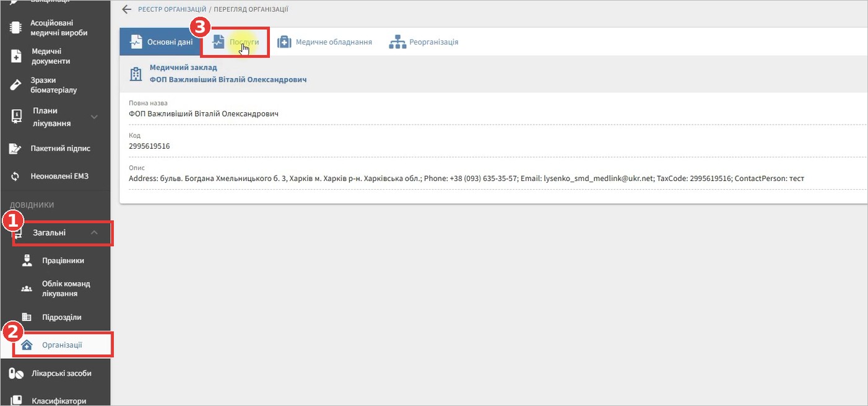The height and width of the screenshot is (406, 868).
Task: Click the test tube icon for Зразки біоматеріалу
Action: pos(16,85)
